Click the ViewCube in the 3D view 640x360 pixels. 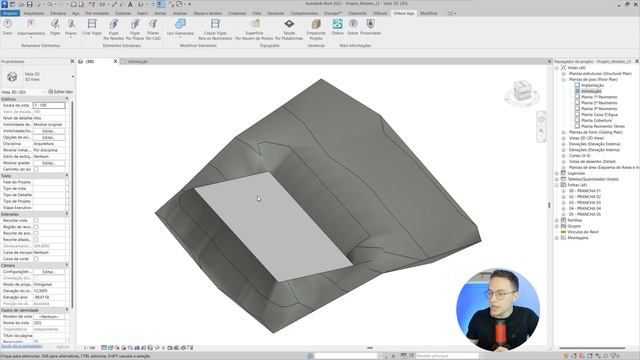coord(522,91)
